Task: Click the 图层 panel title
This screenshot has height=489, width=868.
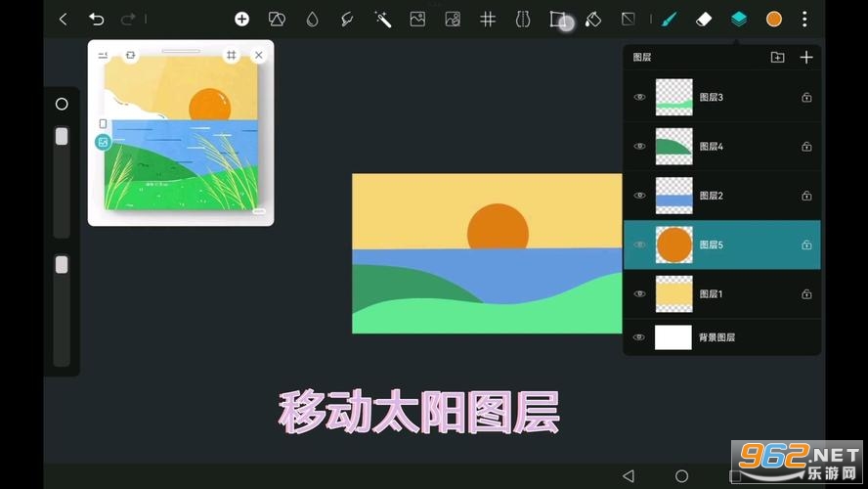Action: (x=642, y=57)
